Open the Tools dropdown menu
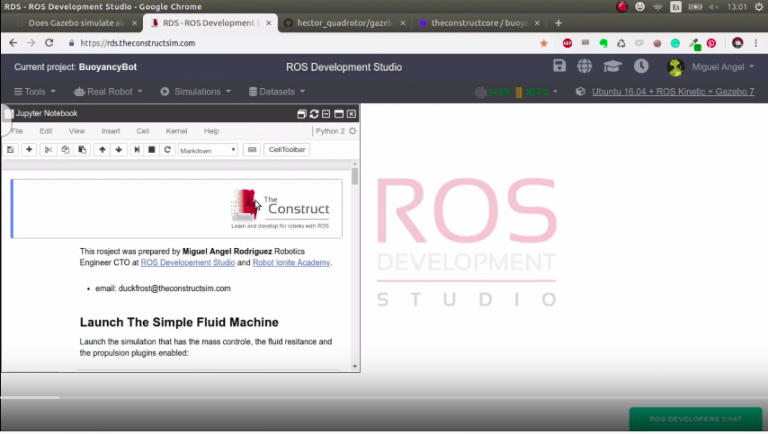The height and width of the screenshot is (434, 768). click(35, 92)
